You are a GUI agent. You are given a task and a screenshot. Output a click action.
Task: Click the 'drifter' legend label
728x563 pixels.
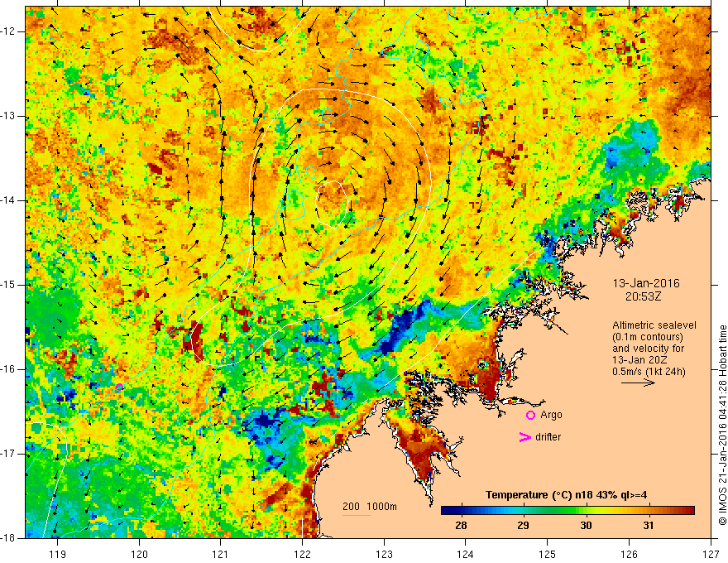pos(548,436)
